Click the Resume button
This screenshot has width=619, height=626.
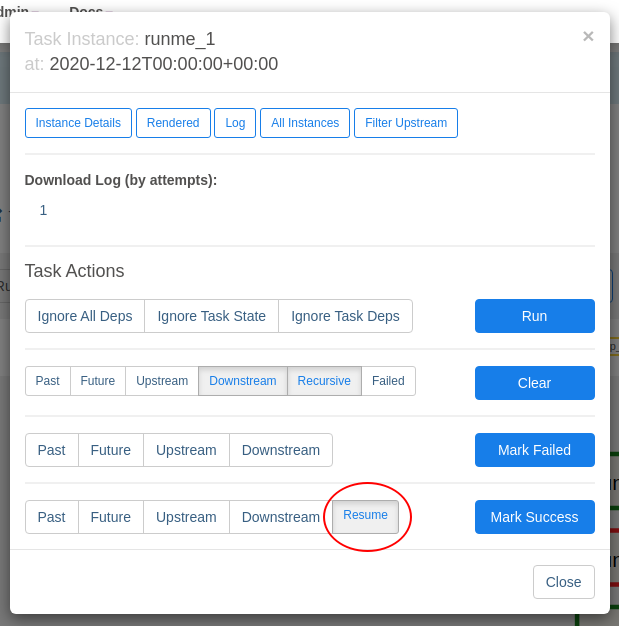point(365,515)
